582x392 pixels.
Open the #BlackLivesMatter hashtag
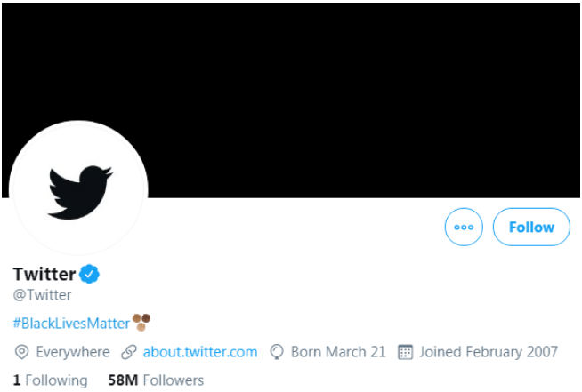pos(71,324)
